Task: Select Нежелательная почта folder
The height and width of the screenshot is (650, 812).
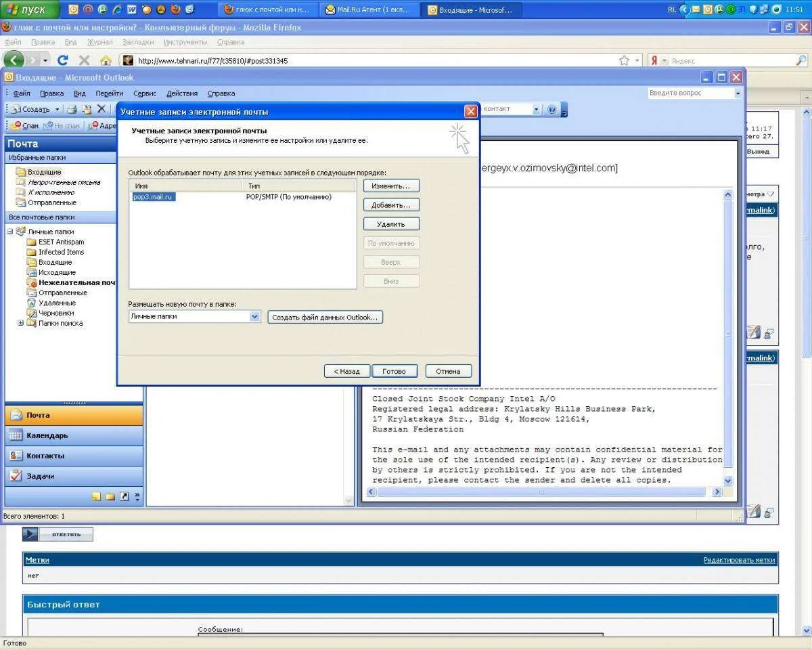Action: click(x=72, y=282)
